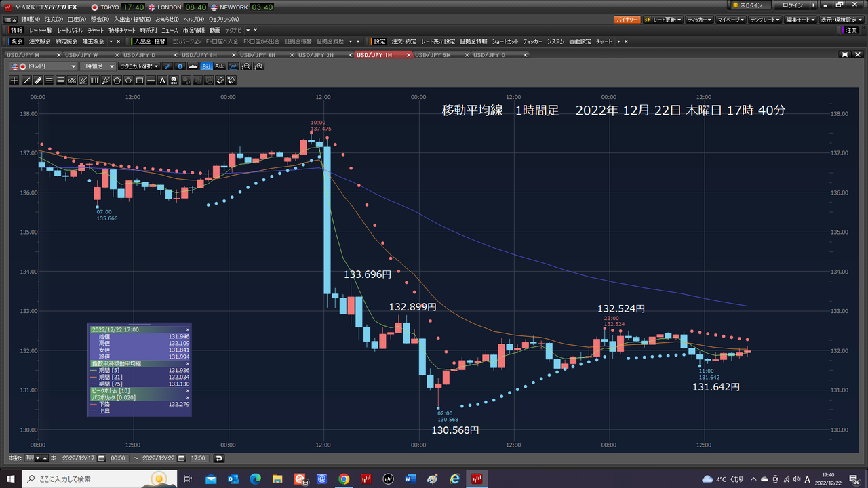Image resolution: width=868 pixels, height=488 pixels.
Task: Choose the pentagon shape drawing tool
Action: click(117, 81)
